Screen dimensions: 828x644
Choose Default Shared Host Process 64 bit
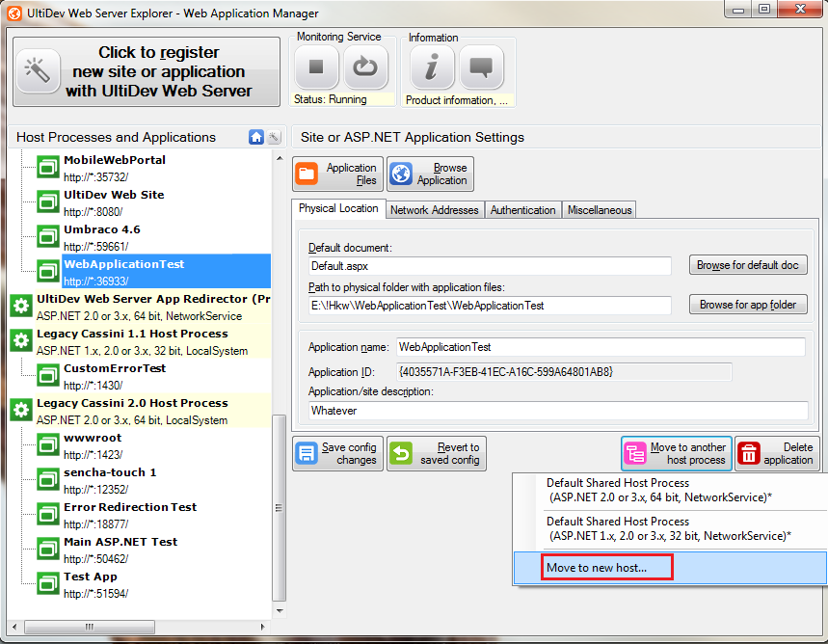(670, 491)
